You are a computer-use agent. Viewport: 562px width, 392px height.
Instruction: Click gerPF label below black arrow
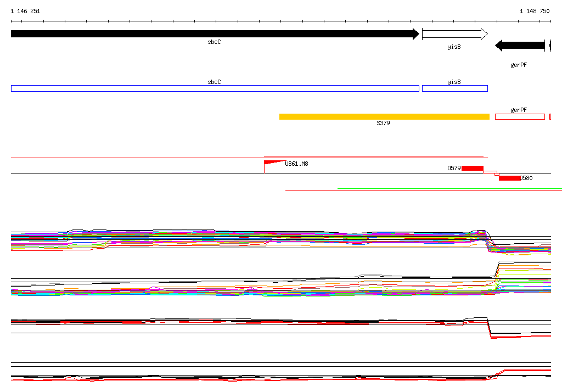tap(519, 65)
